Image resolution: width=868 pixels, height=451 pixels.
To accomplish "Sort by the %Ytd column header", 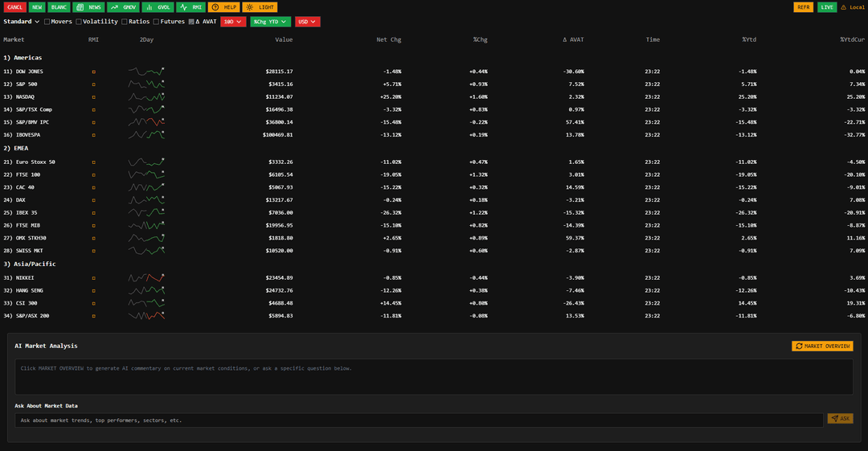I will tap(749, 40).
